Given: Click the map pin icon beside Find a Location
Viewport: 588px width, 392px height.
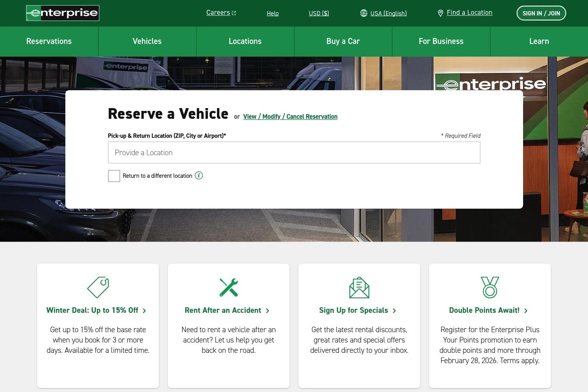Looking at the screenshot, I should pos(440,13).
